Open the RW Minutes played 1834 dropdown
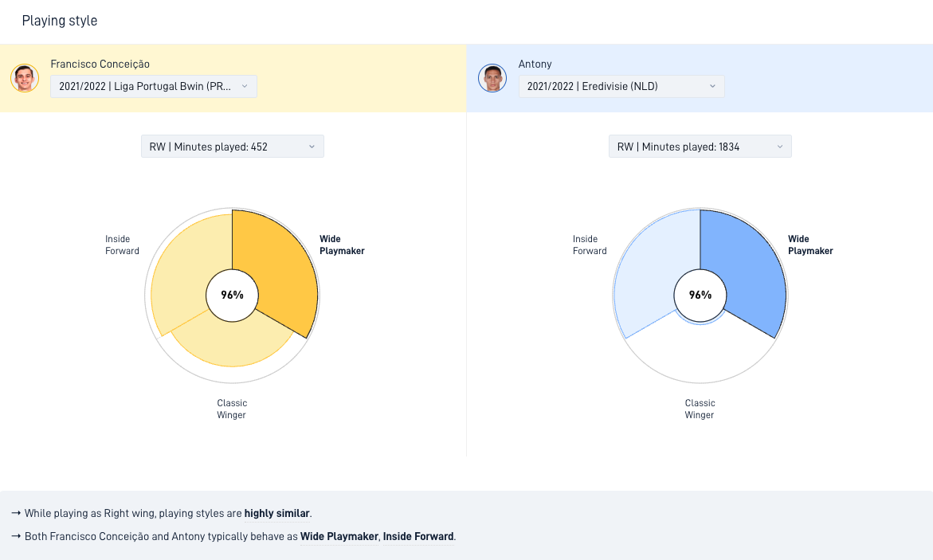Screen dimensions: 933x560 tap(700, 147)
